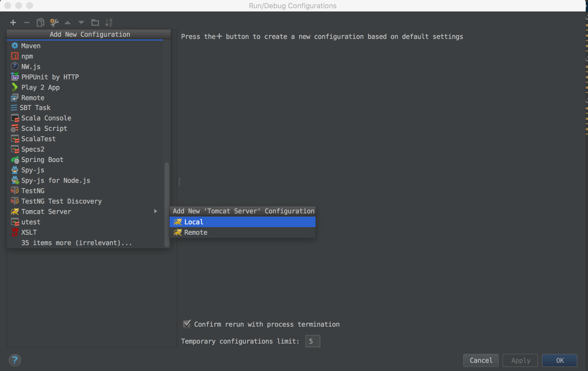Image resolution: width=588 pixels, height=371 pixels.
Task: Click the Remove Configuration minus icon
Action: click(x=26, y=22)
